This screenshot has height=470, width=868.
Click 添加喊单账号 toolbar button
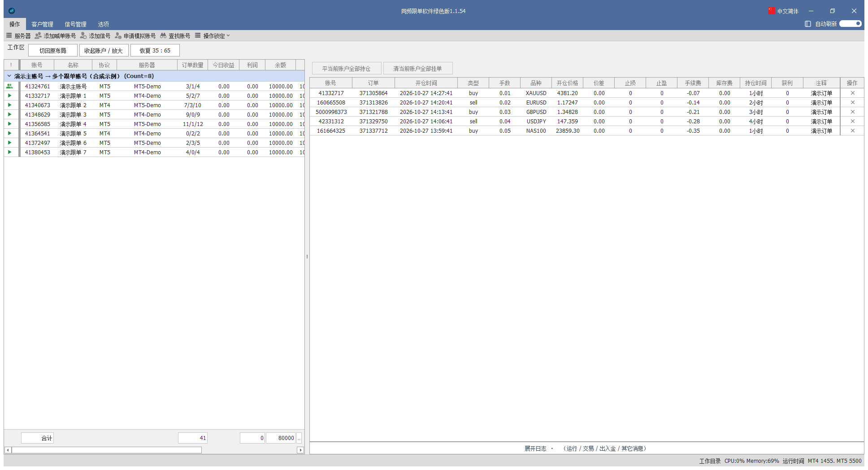click(56, 36)
